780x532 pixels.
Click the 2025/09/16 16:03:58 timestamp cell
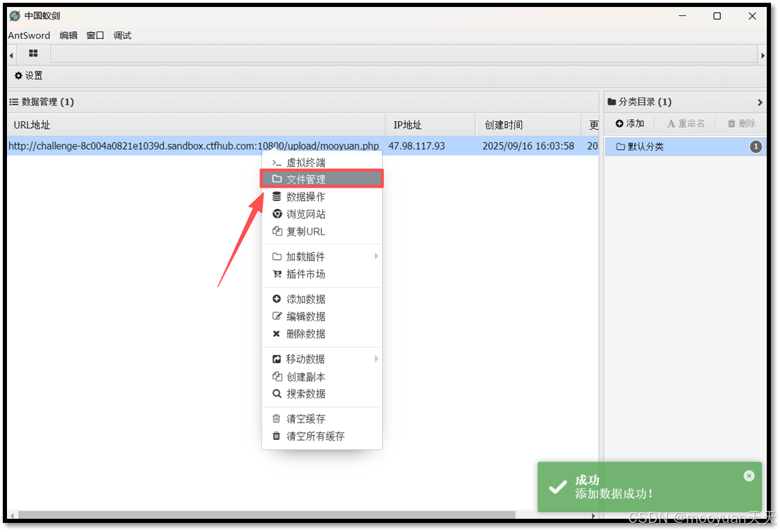point(528,146)
